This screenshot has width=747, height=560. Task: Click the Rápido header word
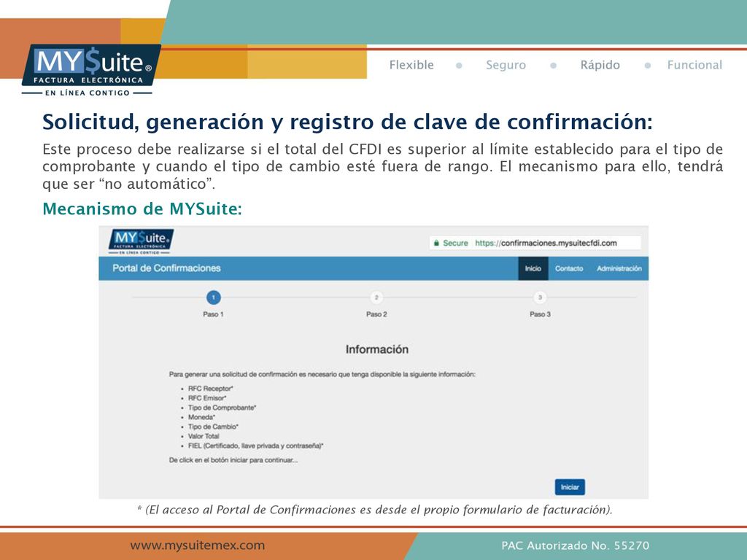point(600,65)
